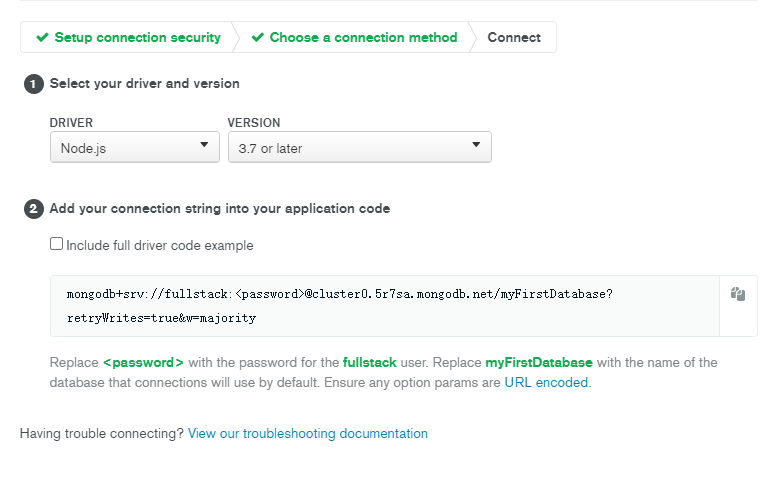Open View our troubleshooting documentation link

click(308, 434)
